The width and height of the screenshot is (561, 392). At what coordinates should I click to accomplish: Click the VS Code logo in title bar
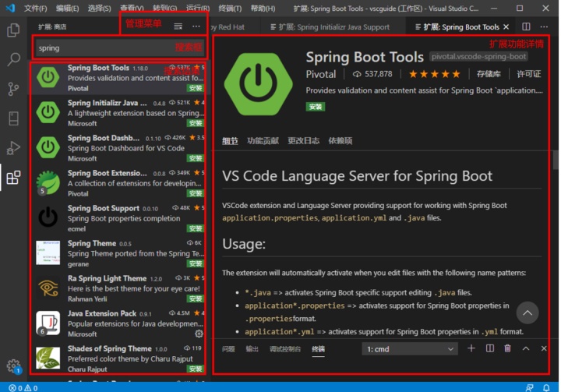point(11,8)
